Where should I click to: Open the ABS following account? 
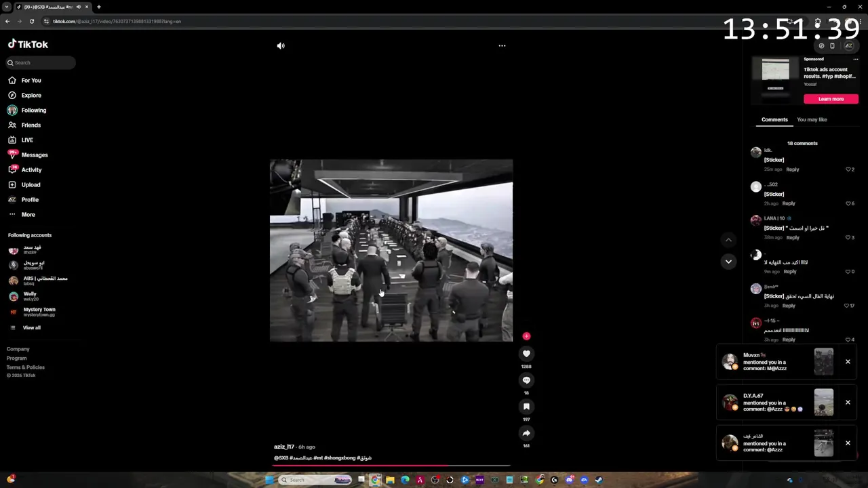[x=37, y=281]
